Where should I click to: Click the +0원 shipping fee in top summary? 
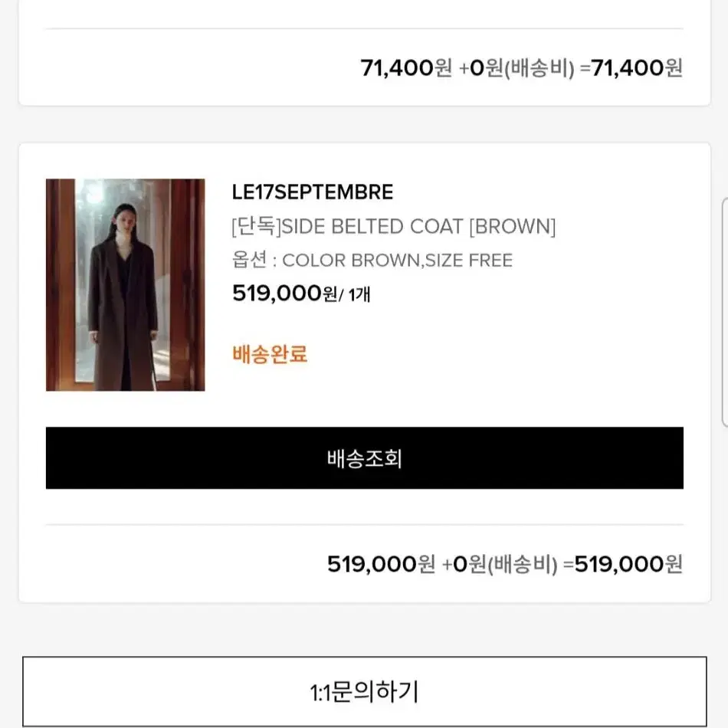click(481, 67)
